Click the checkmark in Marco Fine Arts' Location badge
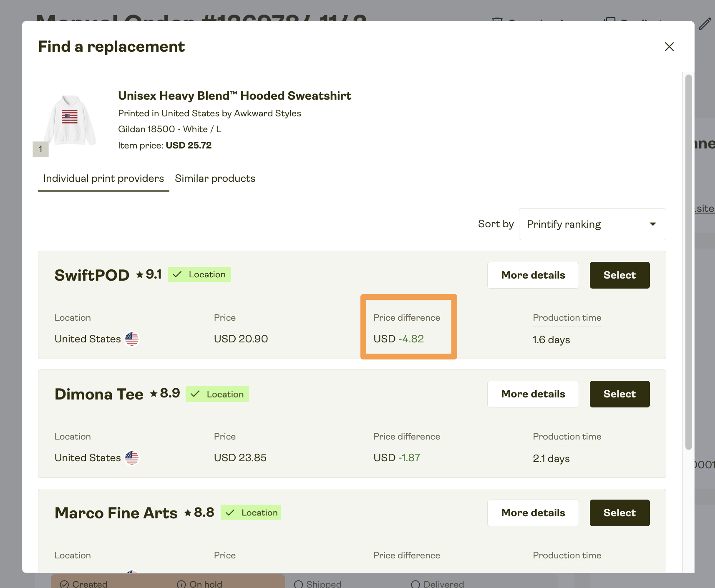Screen dimensions: 715x588 click(x=230, y=513)
